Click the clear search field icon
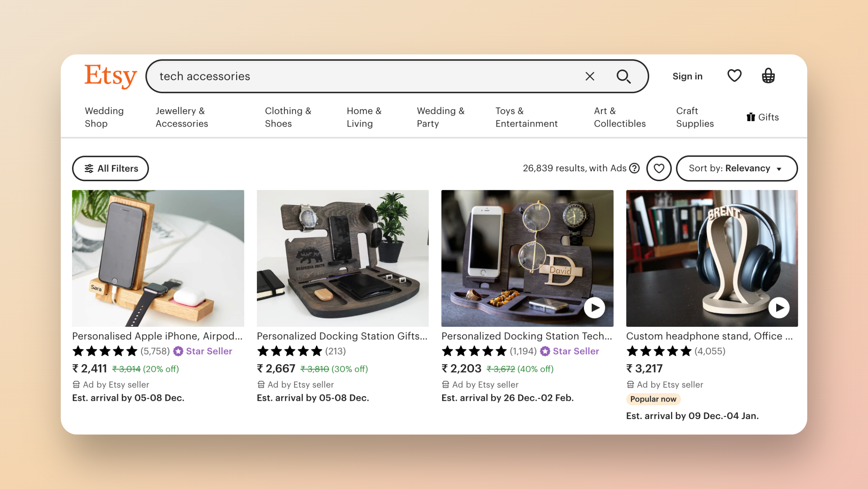The height and width of the screenshot is (489, 868). click(590, 76)
